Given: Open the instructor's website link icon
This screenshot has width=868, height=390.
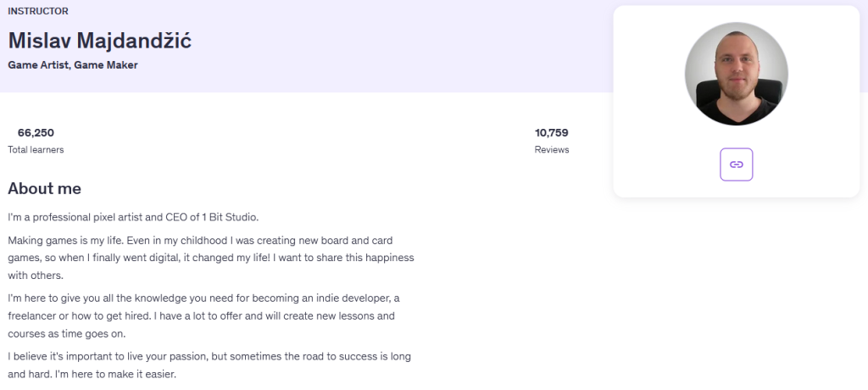Looking at the screenshot, I should [x=736, y=164].
